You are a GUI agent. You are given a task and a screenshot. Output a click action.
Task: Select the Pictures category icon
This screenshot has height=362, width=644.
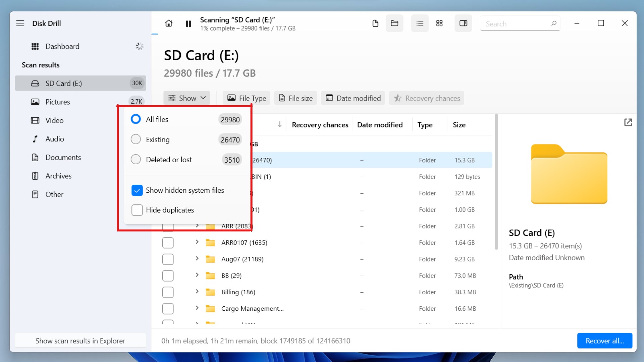click(x=35, y=101)
